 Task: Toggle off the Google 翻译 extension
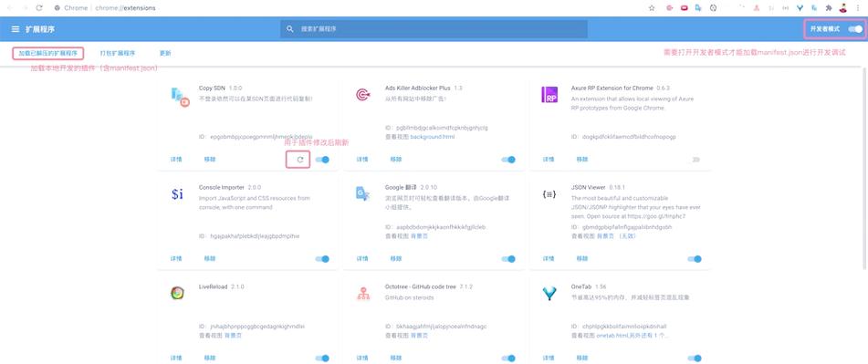tap(508, 259)
